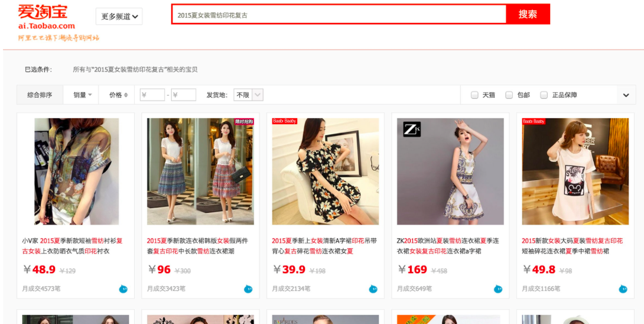Open the 发货地 不限 combo box
The width and height of the screenshot is (644, 324).
(248, 95)
